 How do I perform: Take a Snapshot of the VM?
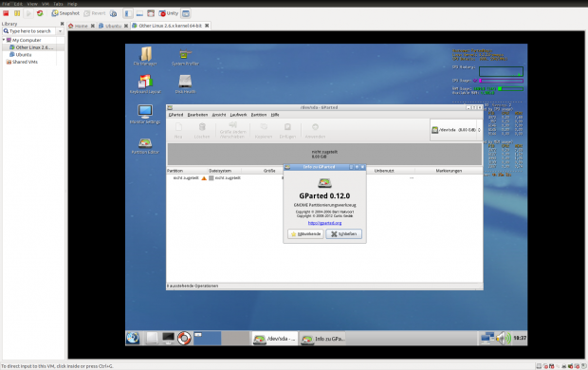pyautogui.click(x=65, y=13)
